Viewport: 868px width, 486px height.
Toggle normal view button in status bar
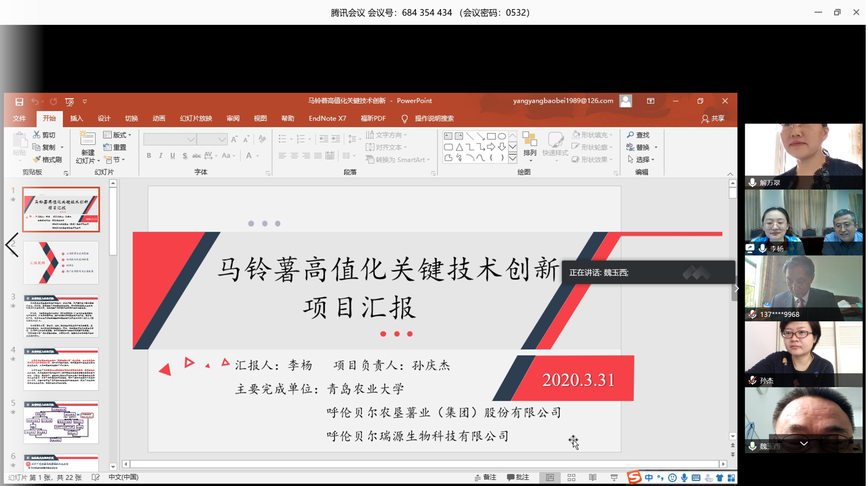(x=550, y=478)
